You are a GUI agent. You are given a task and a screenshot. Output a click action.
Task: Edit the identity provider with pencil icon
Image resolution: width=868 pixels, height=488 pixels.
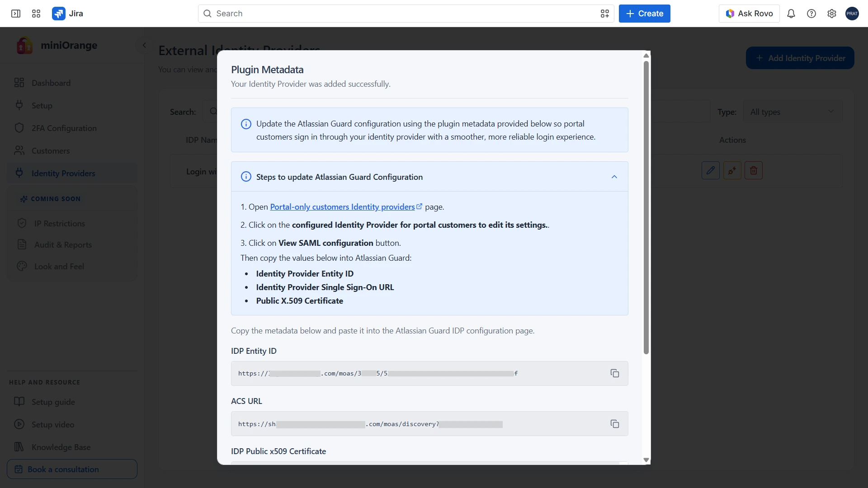pyautogui.click(x=711, y=170)
